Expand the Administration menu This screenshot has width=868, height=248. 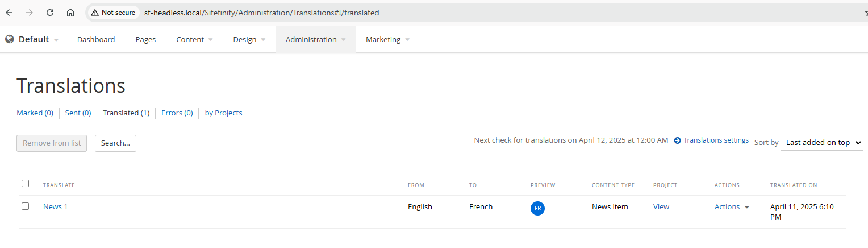point(315,39)
